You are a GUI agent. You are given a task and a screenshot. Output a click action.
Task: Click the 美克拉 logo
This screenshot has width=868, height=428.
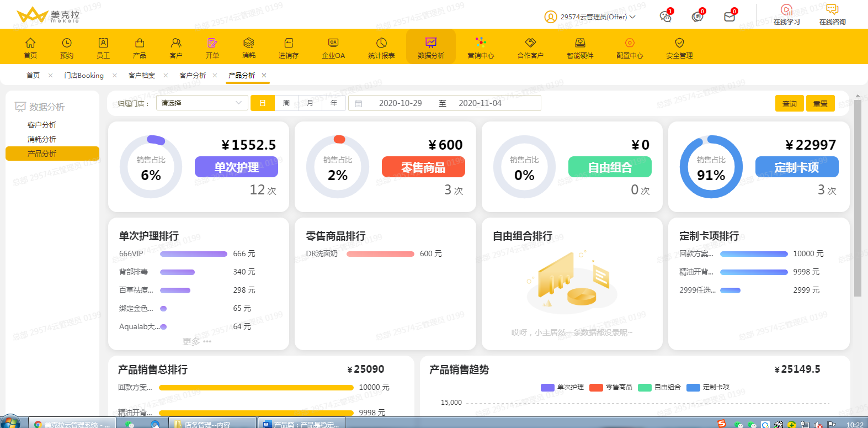point(48,15)
